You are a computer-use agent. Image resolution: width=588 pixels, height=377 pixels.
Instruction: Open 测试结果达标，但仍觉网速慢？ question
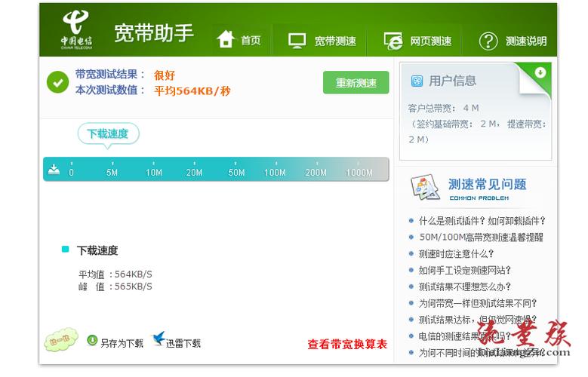(x=478, y=320)
